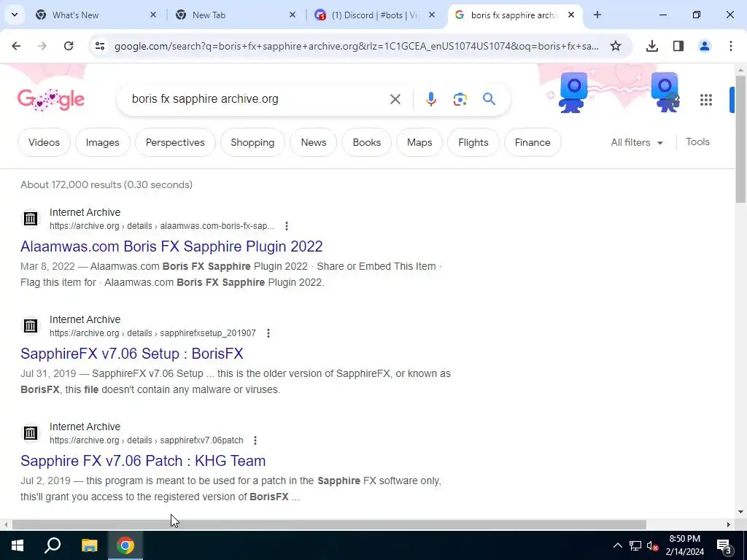Viewport: 747px width, 560px height.
Task: Filter results by Maps
Action: (419, 142)
